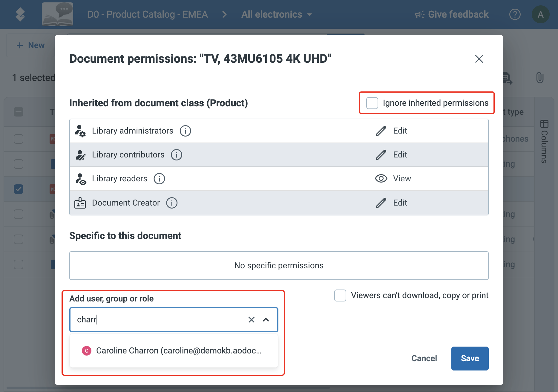Click the Library administrators role icon
558x392 pixels.
pos(80,131)
